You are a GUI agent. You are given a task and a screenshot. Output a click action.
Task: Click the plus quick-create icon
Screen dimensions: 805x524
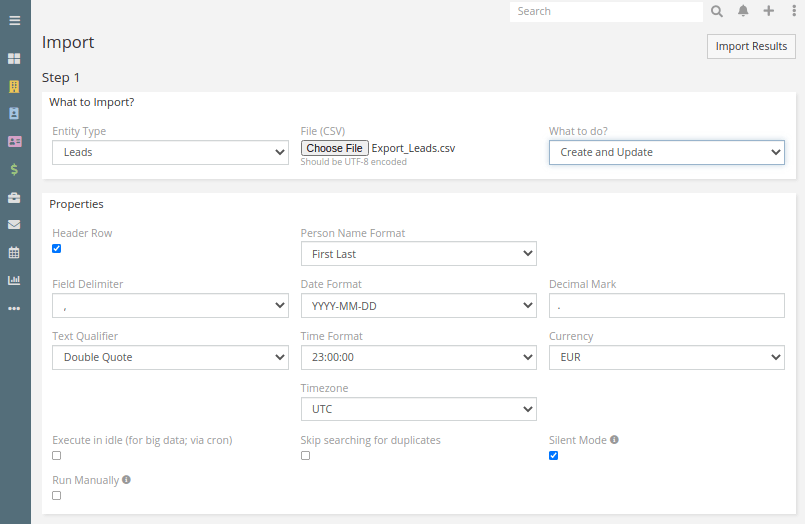pos(768,11)
